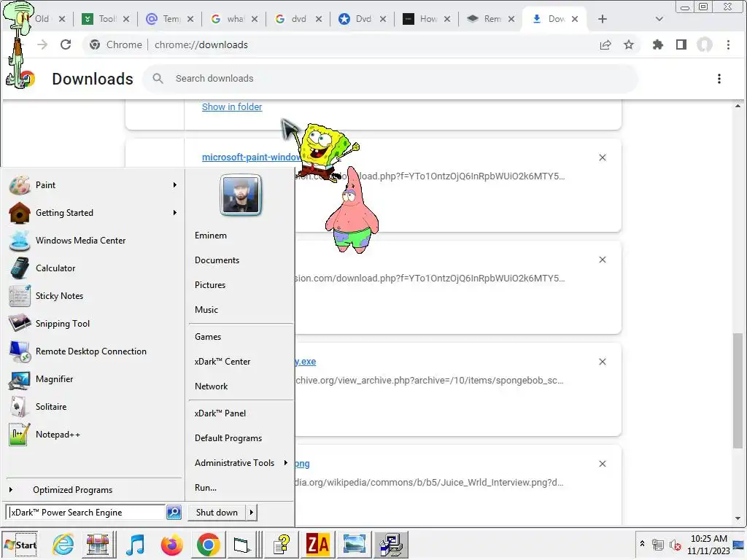Open Chrome three-dot menu
The image size is (747, 560).
[x=728, y=44]
